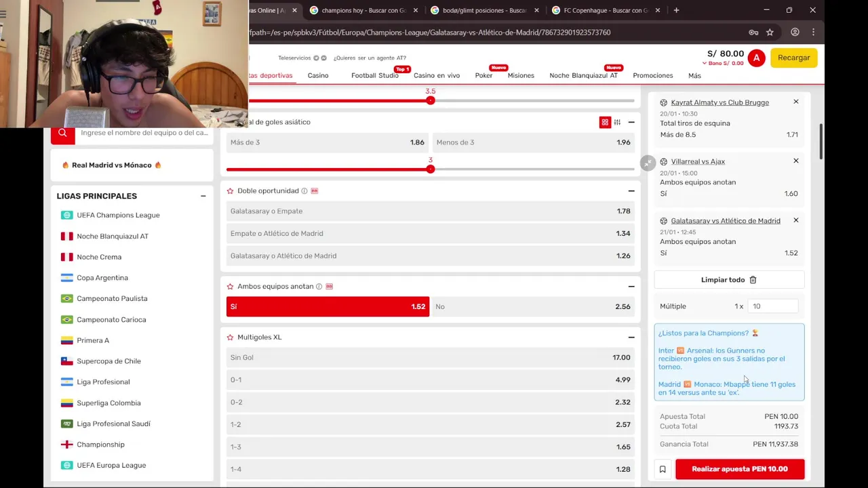The height and width of the screenshot is (488, 868).
Task: Switch asiático market to grid view
Action: [x=605, y=122]
